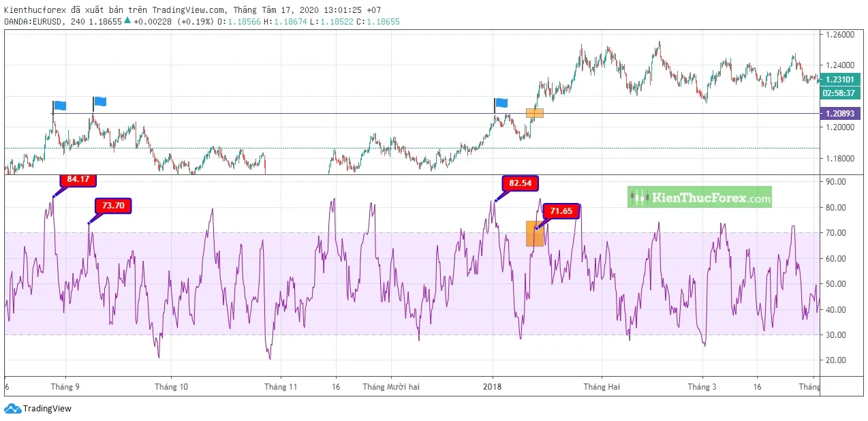This screenshot has width=868, height=421.
Task: Click the Tháng 9 date label
Action: point(65,387)
